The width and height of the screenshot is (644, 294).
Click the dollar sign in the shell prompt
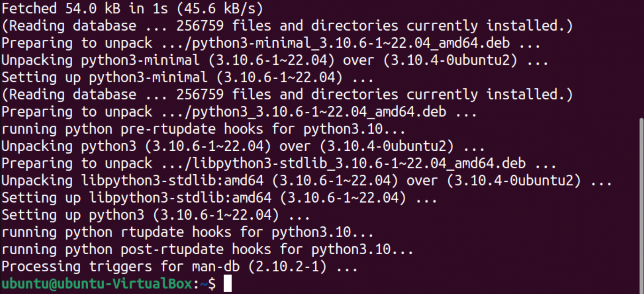212,283
